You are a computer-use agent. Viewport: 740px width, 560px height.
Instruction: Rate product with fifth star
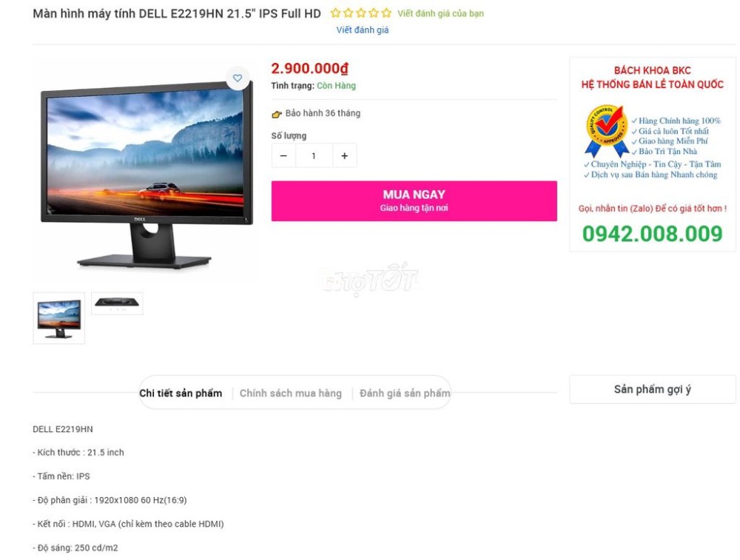386,13
